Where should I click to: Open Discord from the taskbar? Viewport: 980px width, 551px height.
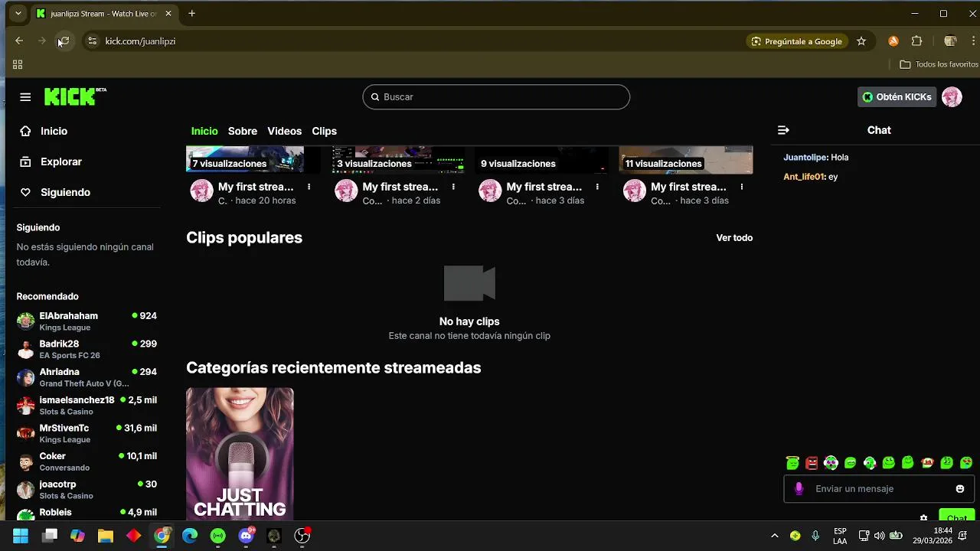[x=246, y=536]
